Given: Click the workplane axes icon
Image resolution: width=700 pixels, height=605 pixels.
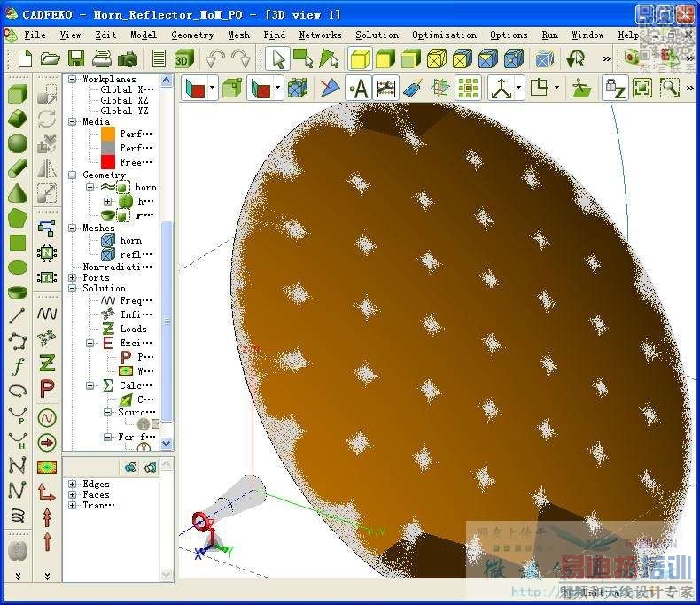Looking at the screenshot, I should pos(502,89).
